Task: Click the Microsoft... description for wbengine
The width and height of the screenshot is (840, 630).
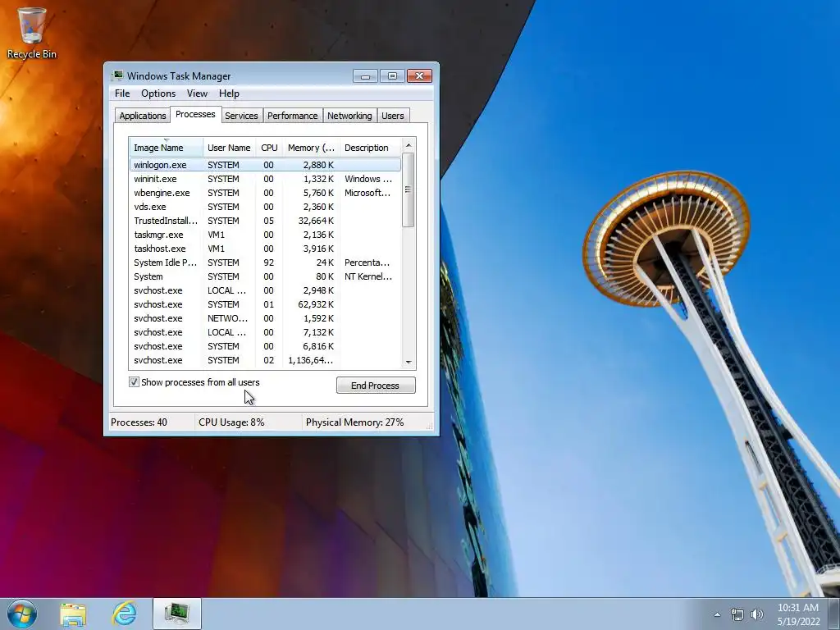Action: tap(367, 193)
